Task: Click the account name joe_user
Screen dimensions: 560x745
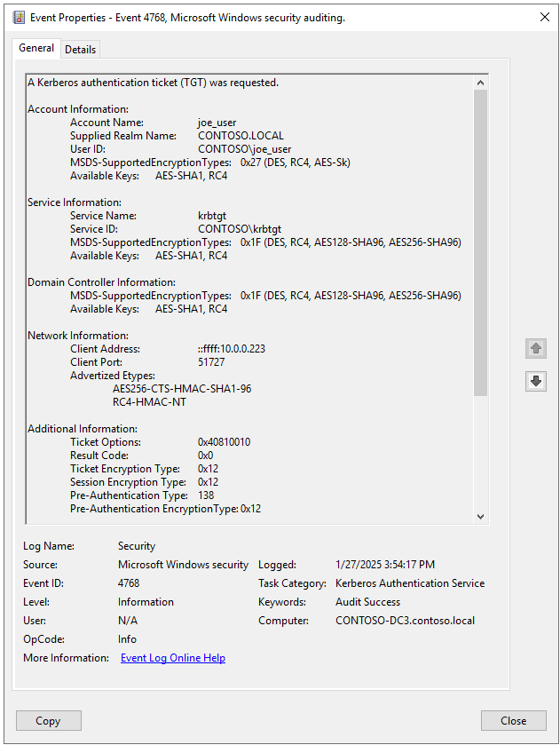Action: point(217,123)
